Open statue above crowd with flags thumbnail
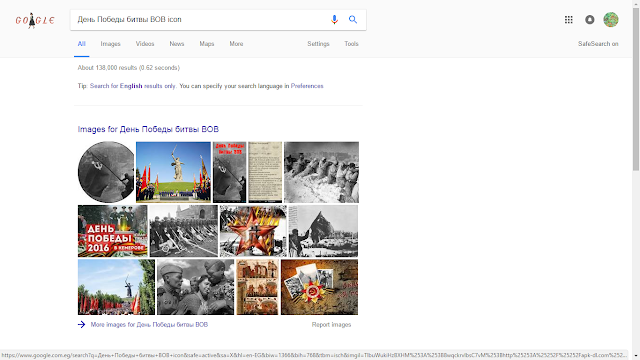The image size is (640, 360). (116, 287)
